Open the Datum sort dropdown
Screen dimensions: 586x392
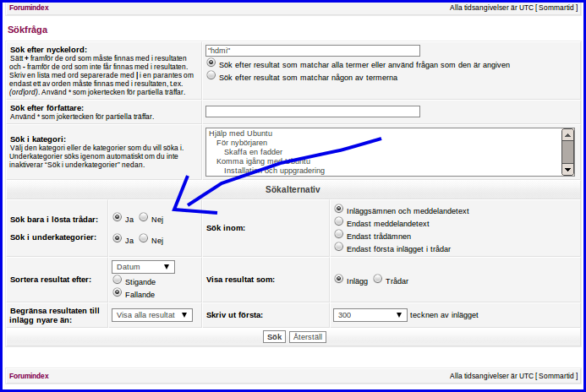pos(143,267)
